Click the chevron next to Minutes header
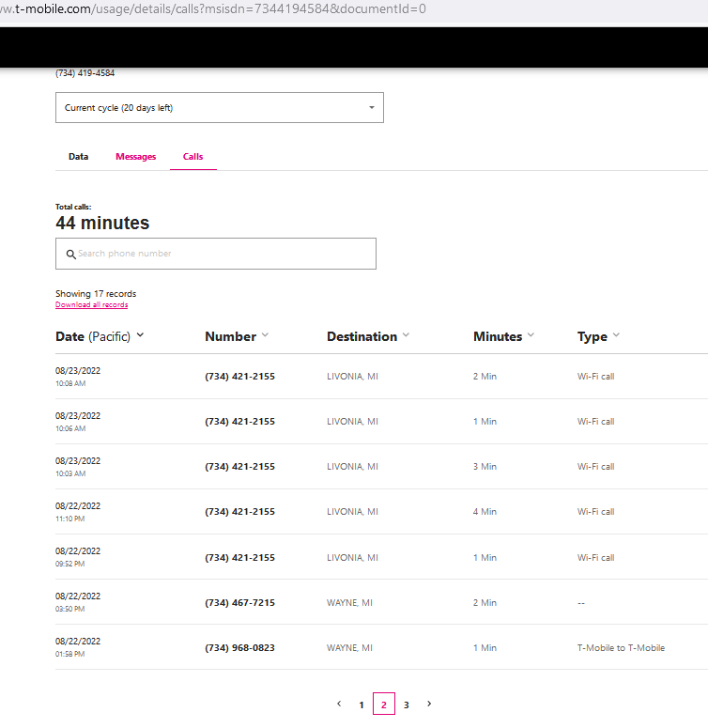The image size is (708, 728). tap(531, 334)
